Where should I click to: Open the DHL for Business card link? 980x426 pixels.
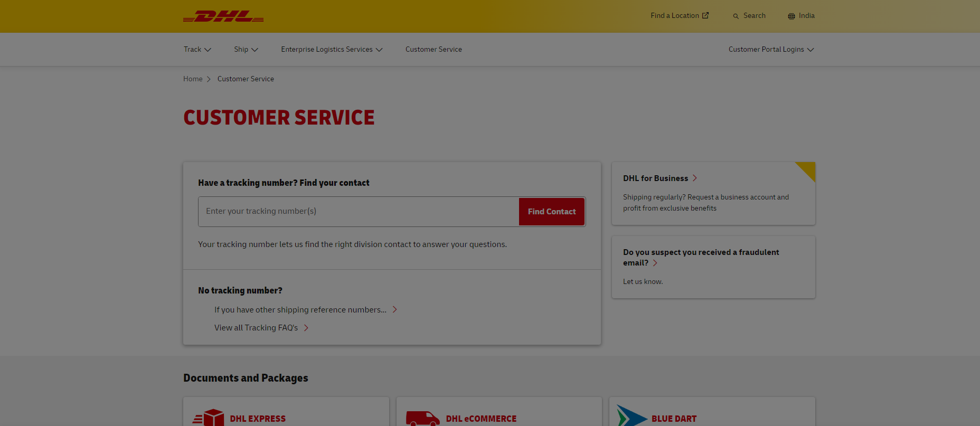(x=660, y=178)
